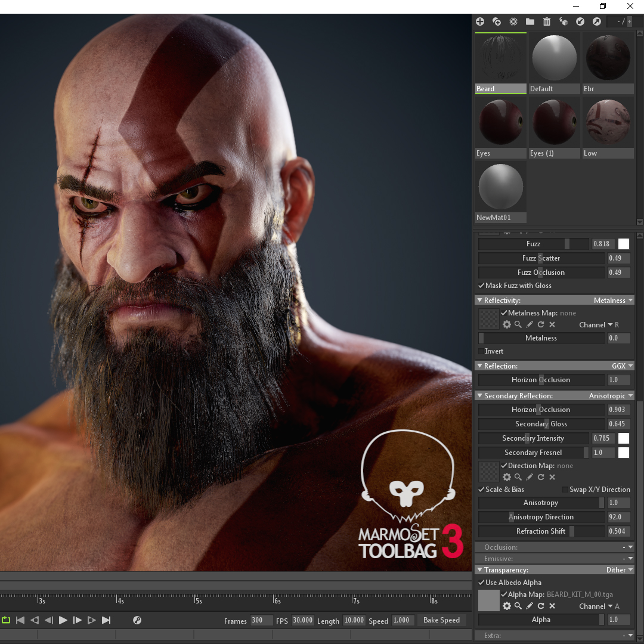Open Reflectivity Metalness model dropdown
The height and width of the screenshot is (644, 644).
[x=613, y=300]
